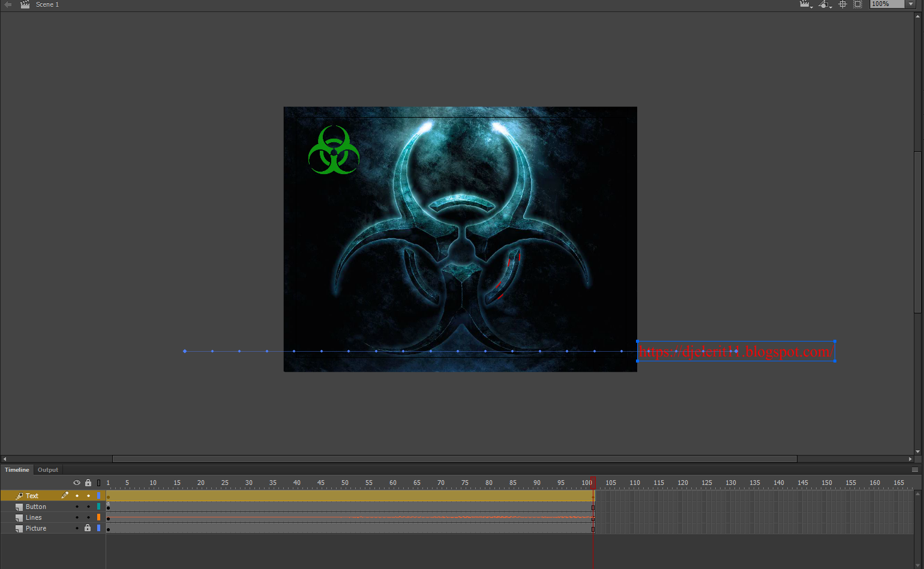Click the red playhead at frame 101
This screenshot has width=924, height=569.
pos(593,483)
